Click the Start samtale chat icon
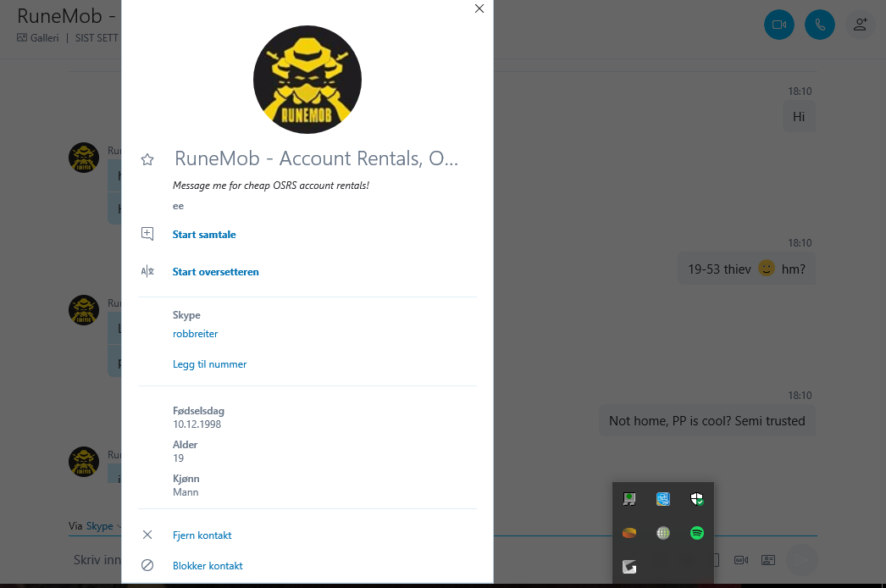The width and height of the screenshot is (886, 588). pyautogui.click(x=147, y=234)
